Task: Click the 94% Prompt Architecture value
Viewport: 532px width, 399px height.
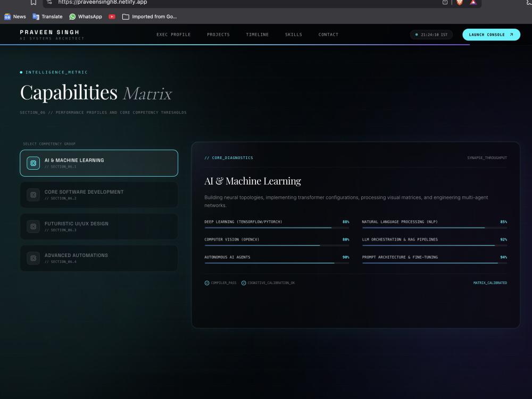Action: [x=503, y=257]
